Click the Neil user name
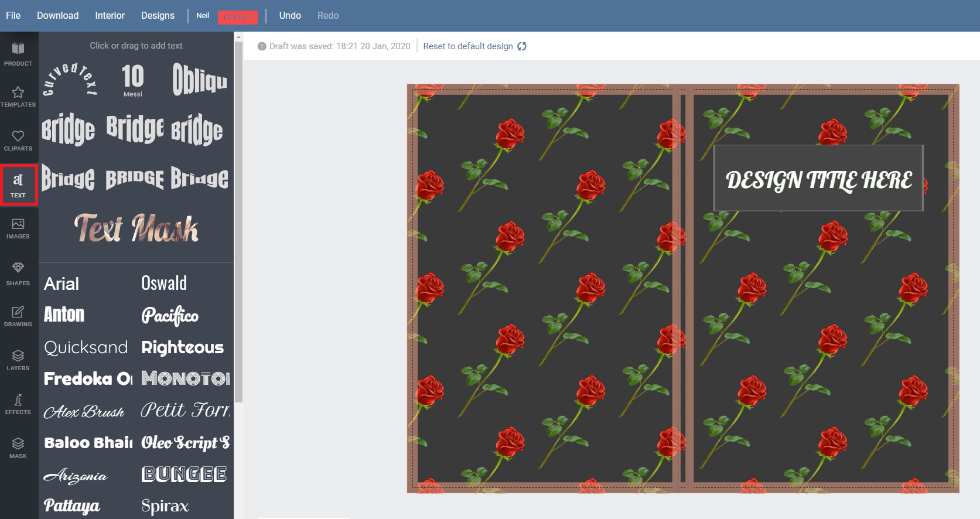980x519 pixels. 203,16
